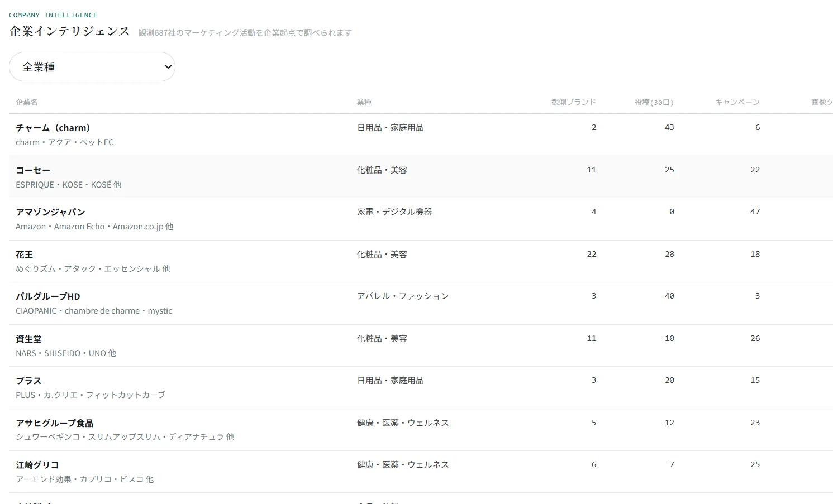The height and width of the screenshot is (504, 833).
Task: Open the 全業種 industry filter dropdown
Action: click(x=92, y=67)
